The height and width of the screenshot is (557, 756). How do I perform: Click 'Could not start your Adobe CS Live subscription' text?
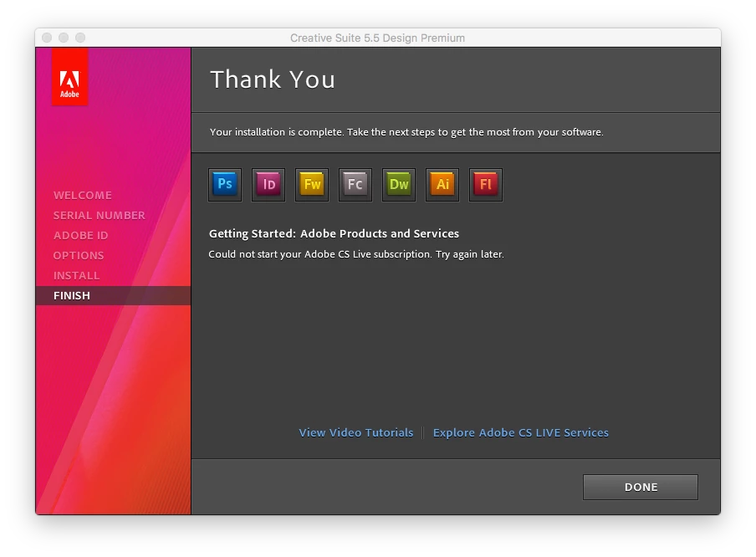coord(355,254)
